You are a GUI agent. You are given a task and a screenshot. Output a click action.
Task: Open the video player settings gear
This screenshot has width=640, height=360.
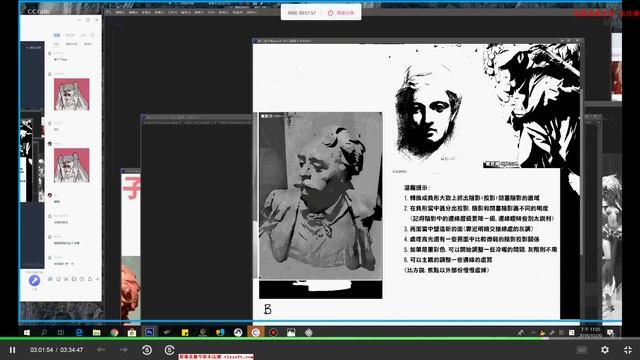[x=605, y=350]
